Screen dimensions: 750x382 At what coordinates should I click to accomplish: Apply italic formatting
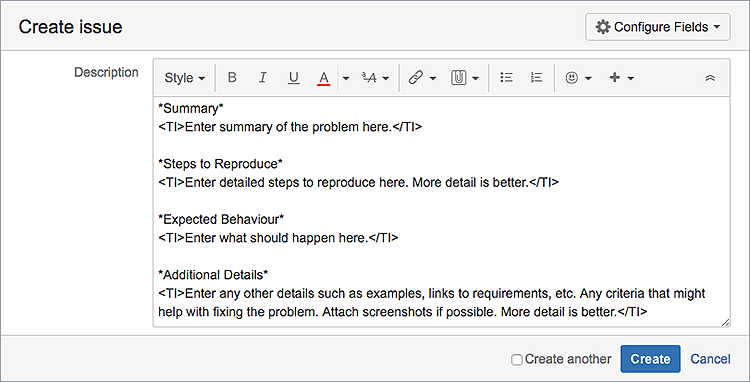coord(262,77)
